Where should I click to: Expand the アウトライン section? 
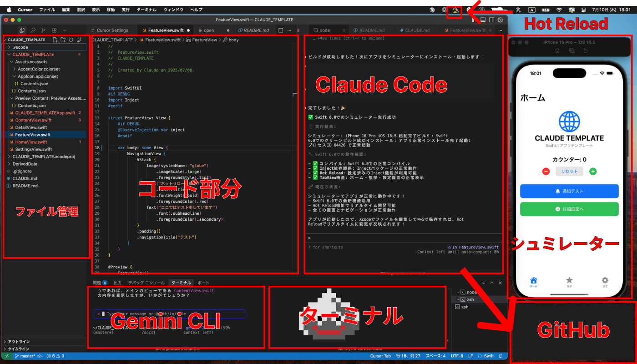44,341
